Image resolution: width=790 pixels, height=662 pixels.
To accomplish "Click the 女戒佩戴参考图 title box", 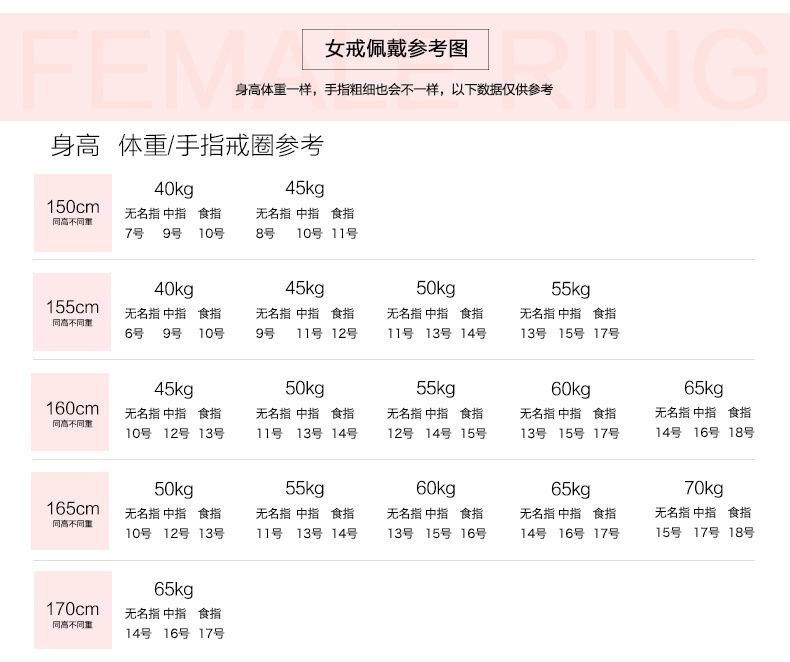I will 396,49.
